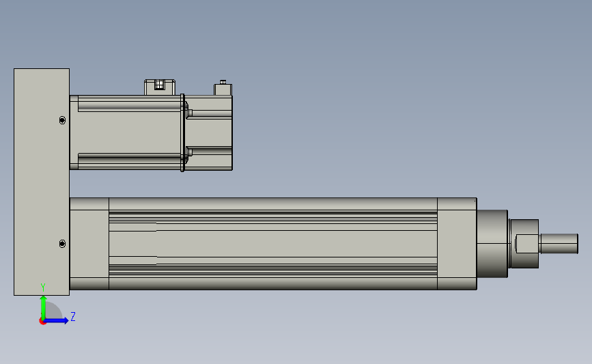Select the lower screw hole on mounting plate
Screen dimensions: 592x364
point(62,244)
